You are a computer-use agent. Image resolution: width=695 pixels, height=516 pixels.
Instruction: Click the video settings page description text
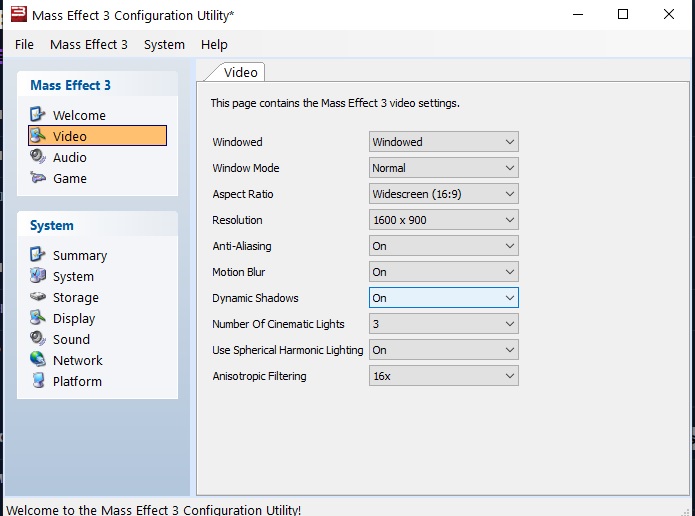(335, 103)
